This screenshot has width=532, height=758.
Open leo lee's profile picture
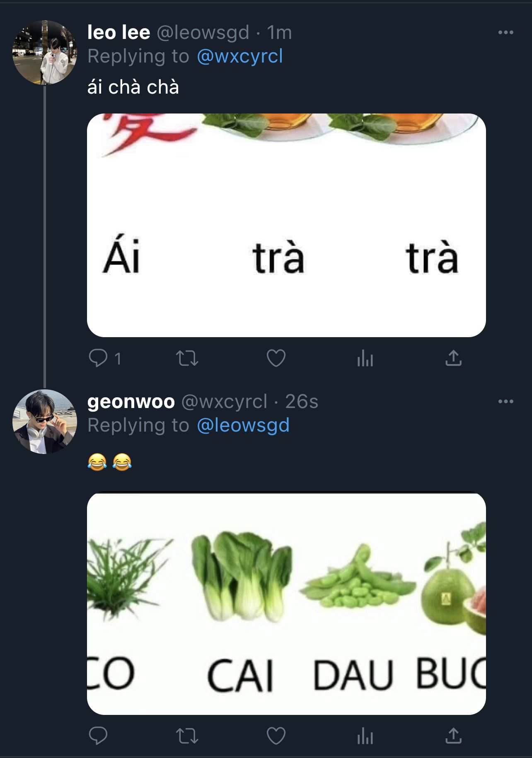(x=45, y=53)
